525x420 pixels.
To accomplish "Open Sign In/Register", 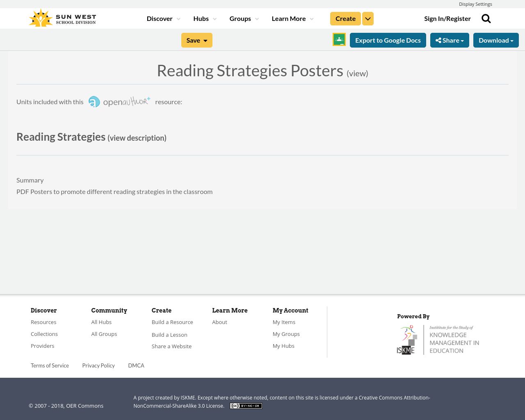I will [x=447, y=18].
